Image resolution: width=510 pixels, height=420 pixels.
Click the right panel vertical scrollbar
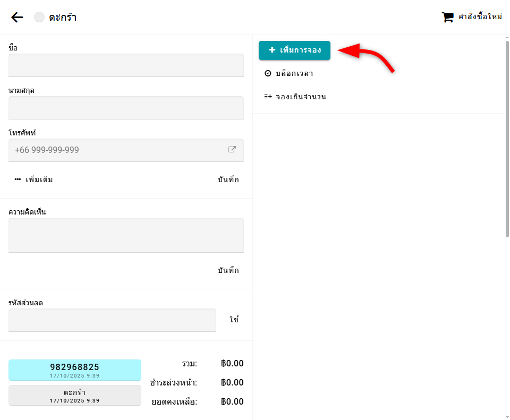tap(507, 138)
